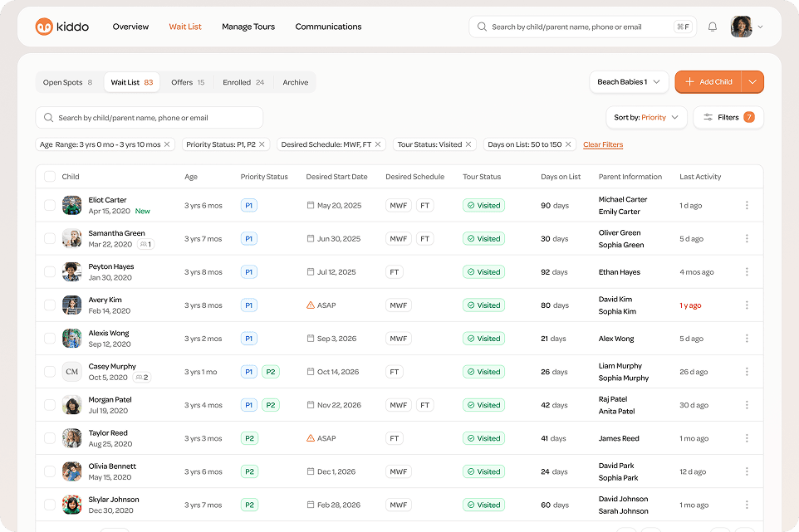Click the ASAP warning icon in Taylor Reed's row
Image resolution: width=799 pixels, height=532 pixels.
coord(311,438)
